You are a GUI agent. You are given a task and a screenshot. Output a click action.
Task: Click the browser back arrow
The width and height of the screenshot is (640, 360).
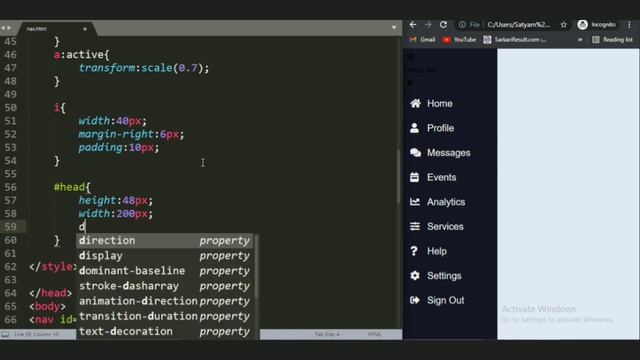point(413,25)
